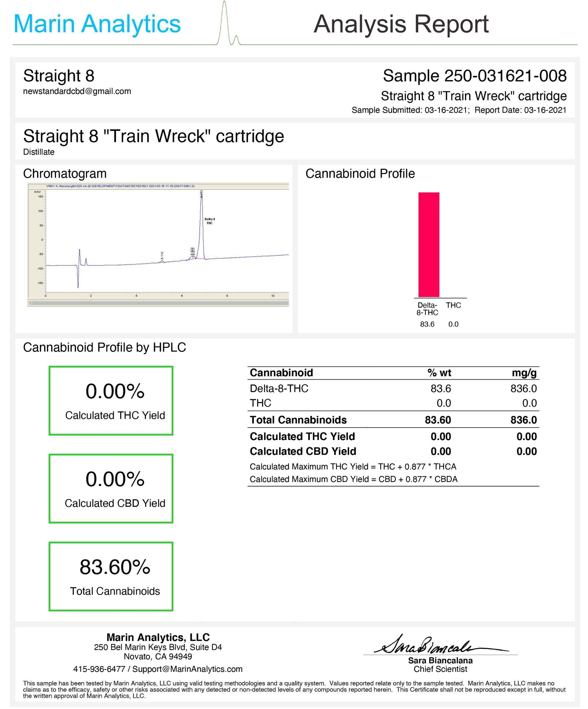Click the Sample 250-031621-008 heading
The height and width of the screenshot is (709, 588).
(x=474, y=76)
